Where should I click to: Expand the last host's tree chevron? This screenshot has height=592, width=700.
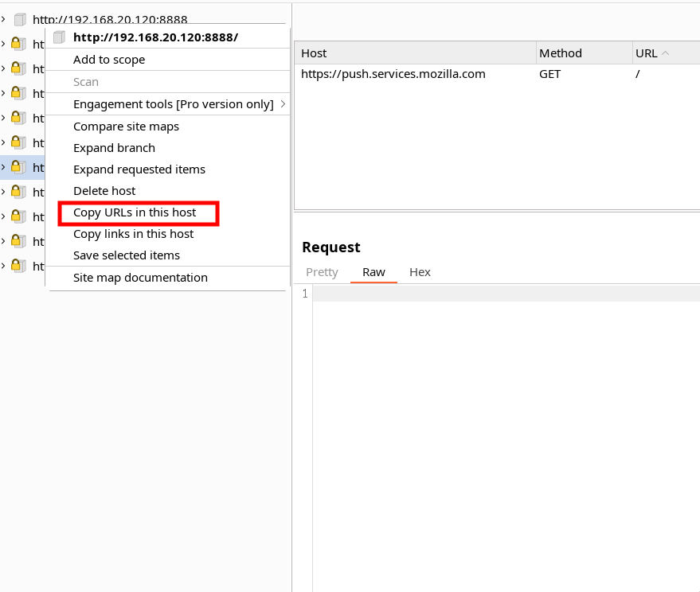pos(4,266)
